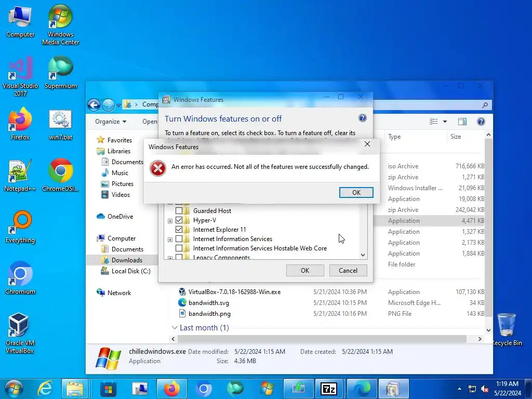
Task: Click the muted volume tray icon
Action: (x=485, y=389)
